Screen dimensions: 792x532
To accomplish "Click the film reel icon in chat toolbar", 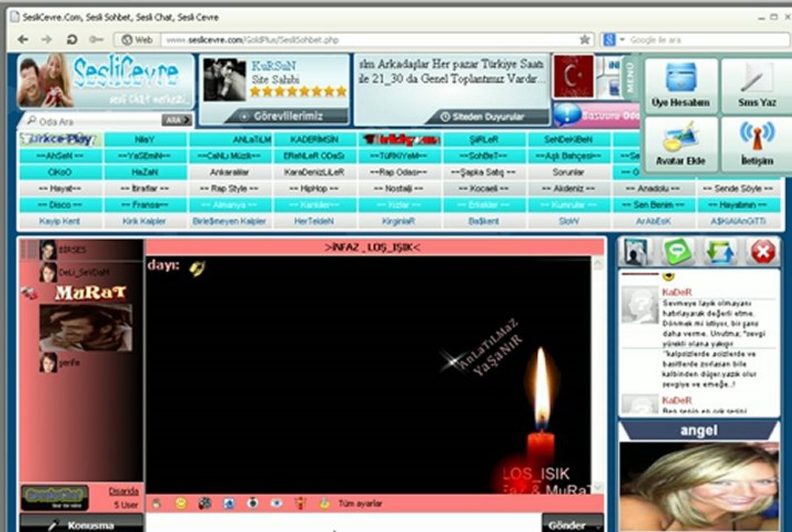I will pyautogui.click(x=205, y=503).
